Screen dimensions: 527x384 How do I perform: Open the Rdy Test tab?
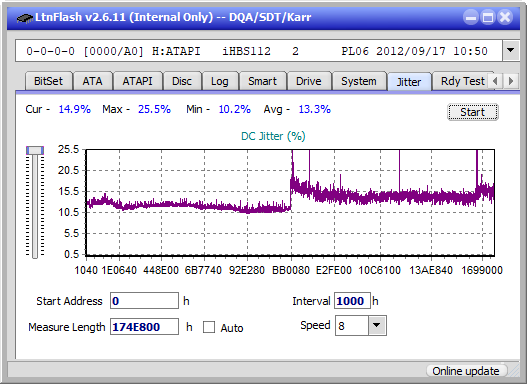point(463,81)
